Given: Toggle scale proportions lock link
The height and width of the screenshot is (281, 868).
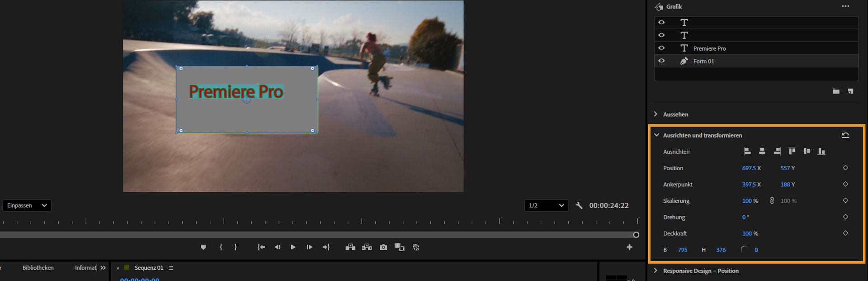Looking at the screenshot, I should click(x=772, y=200).
